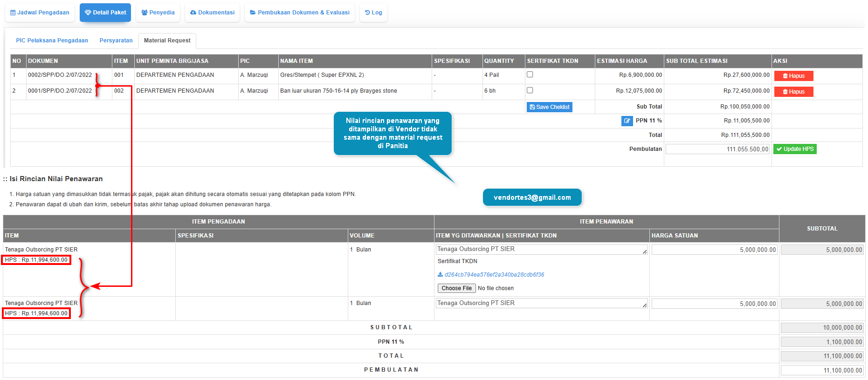Click Choose File for Sertifikat TKDN
The image size is (868, 380).
pos(456,288)
